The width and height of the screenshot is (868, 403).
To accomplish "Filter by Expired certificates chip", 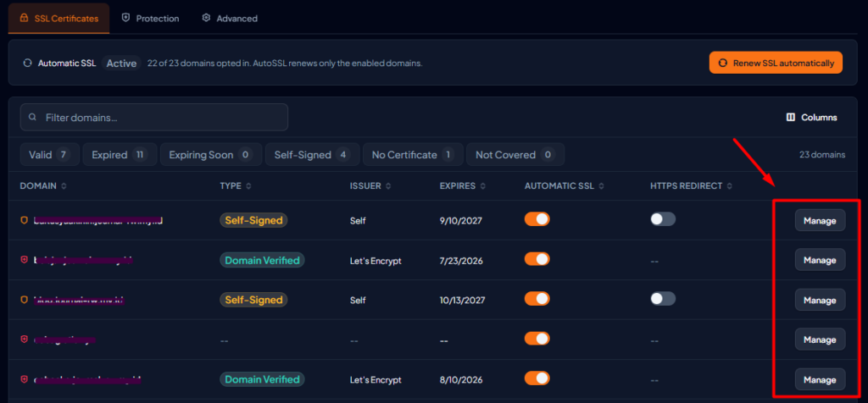I will [120, 155].
